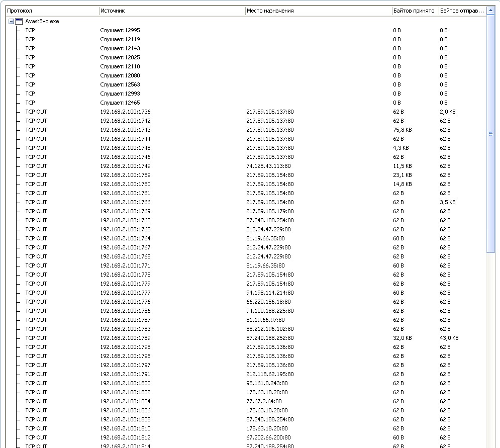Select the AvastSvc.exe process row
The image size is (500, 448).
42,22
